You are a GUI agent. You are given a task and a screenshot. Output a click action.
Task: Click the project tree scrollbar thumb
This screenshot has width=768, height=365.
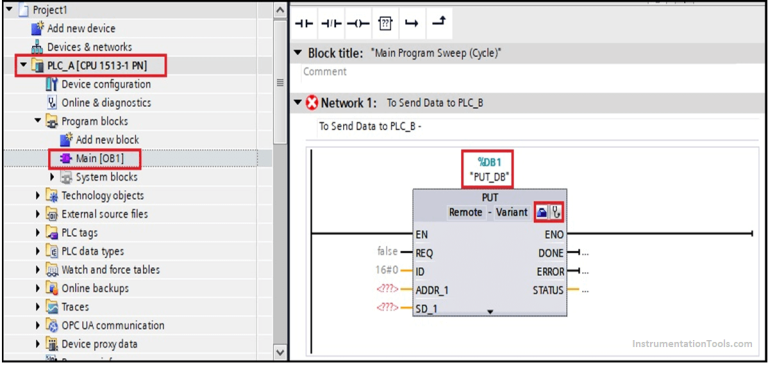coord(280,82)
